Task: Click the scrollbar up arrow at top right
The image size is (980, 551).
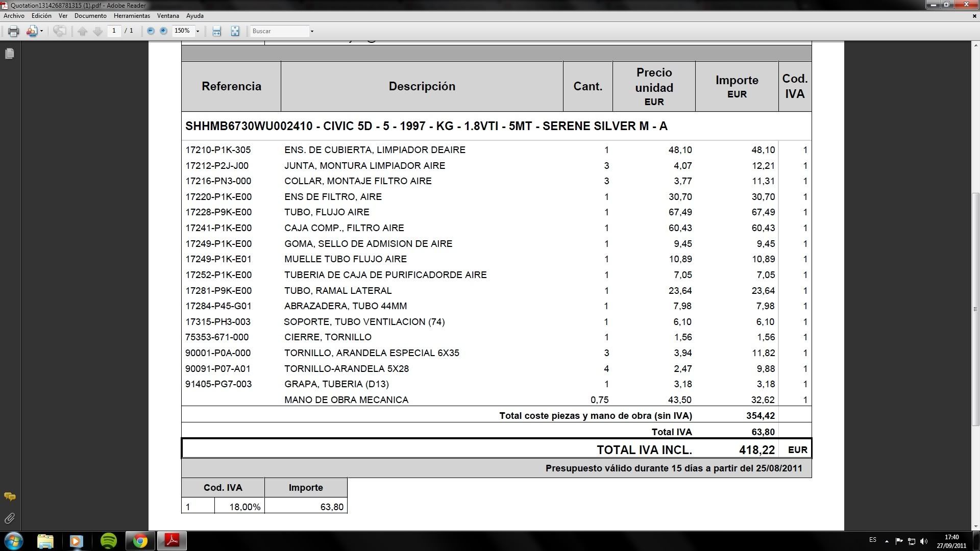Action: pos(975,45)
